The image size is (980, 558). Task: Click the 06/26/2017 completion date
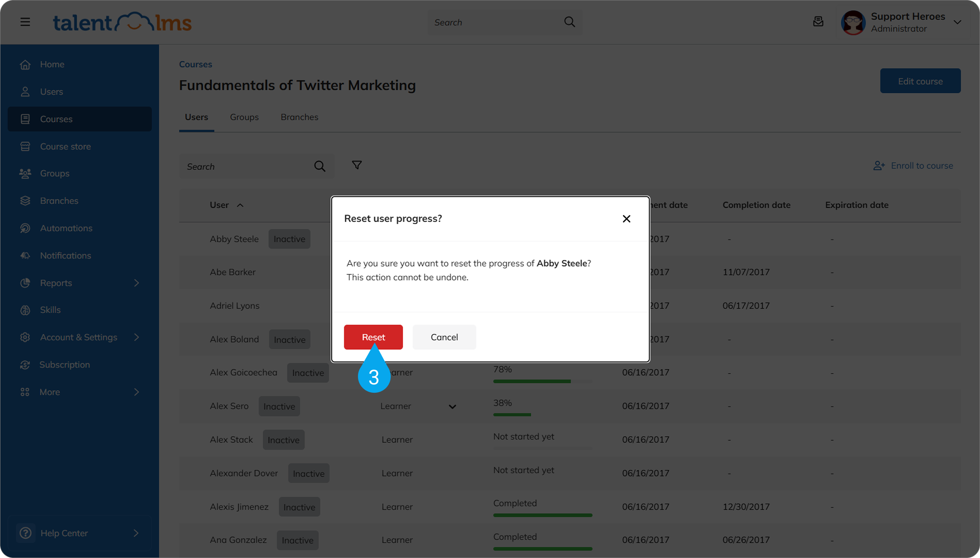[x=746, y=540]
